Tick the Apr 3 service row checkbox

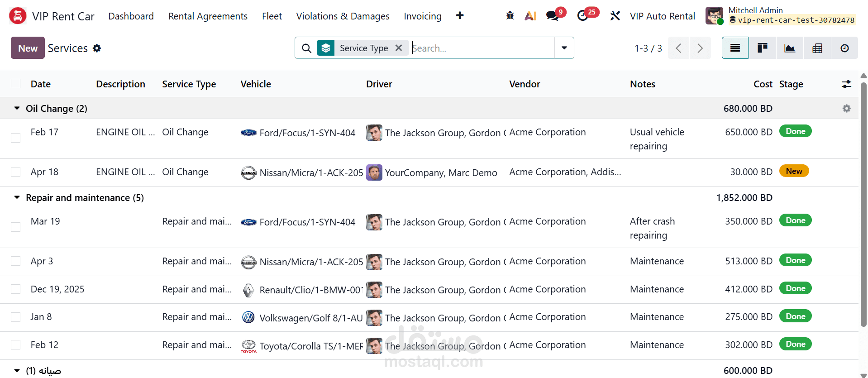(x=16, y=261)
